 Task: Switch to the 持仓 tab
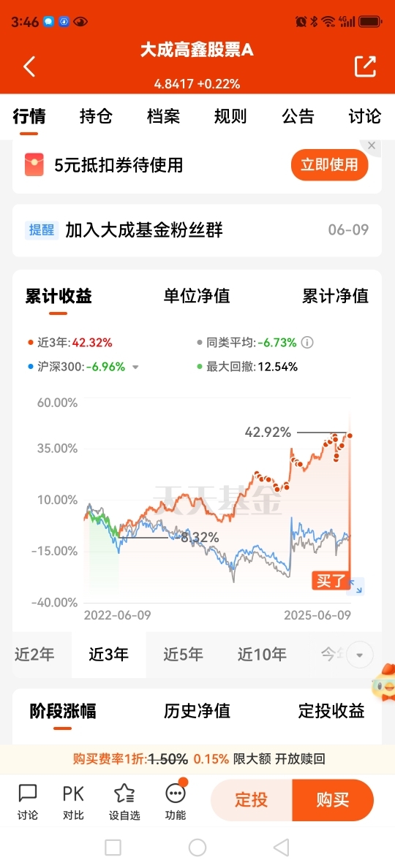point(96,116)
